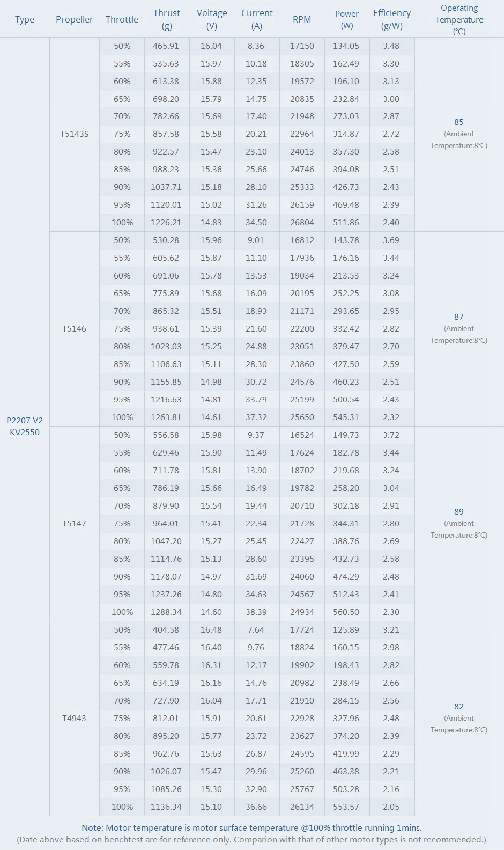Click the 545.31 power value
The height and width of the screenshot is (850, 504).
point(346,417)
